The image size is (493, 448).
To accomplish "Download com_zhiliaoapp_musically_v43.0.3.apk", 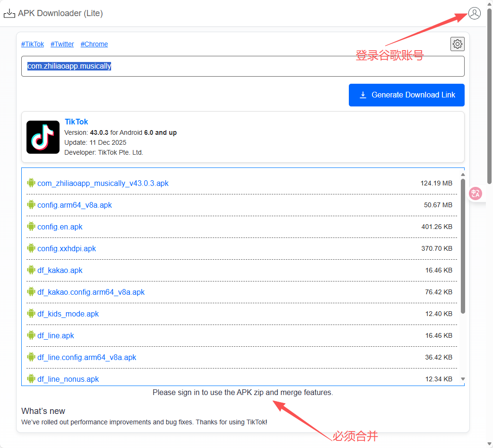I will click(x=103, y=183).
